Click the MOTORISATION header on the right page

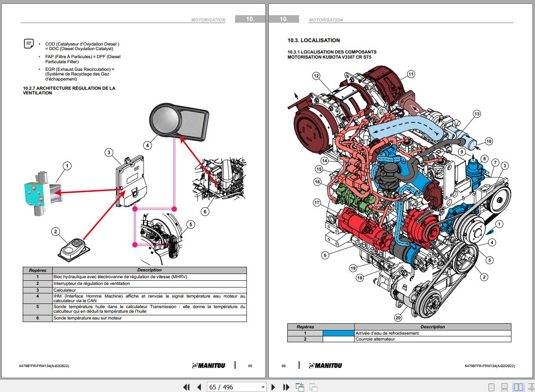point(326,20)
